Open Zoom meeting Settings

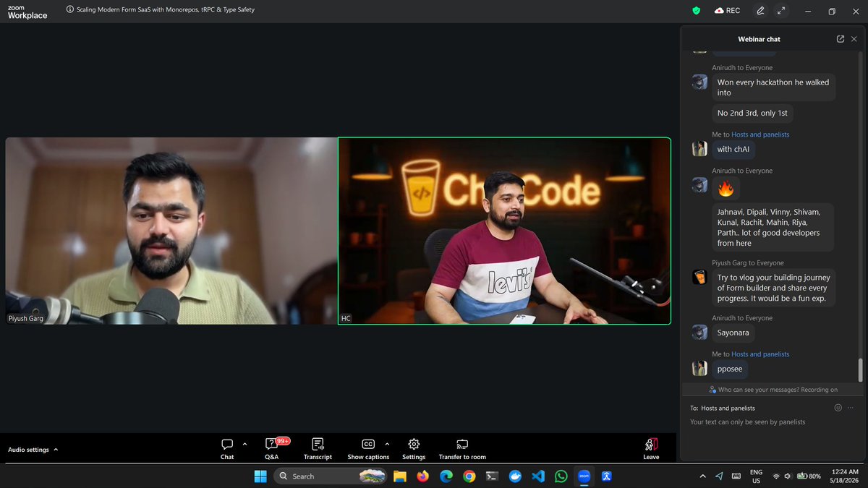click(x=414, y=448)
